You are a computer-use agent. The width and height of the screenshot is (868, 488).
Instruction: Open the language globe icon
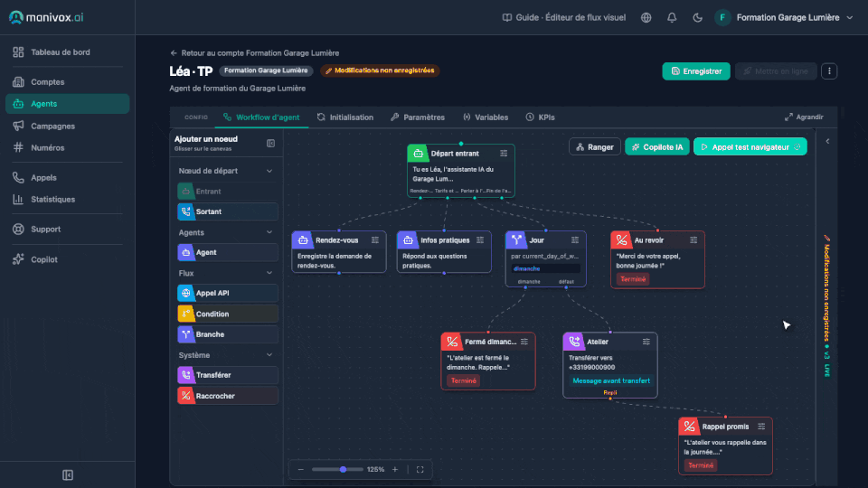646,18
